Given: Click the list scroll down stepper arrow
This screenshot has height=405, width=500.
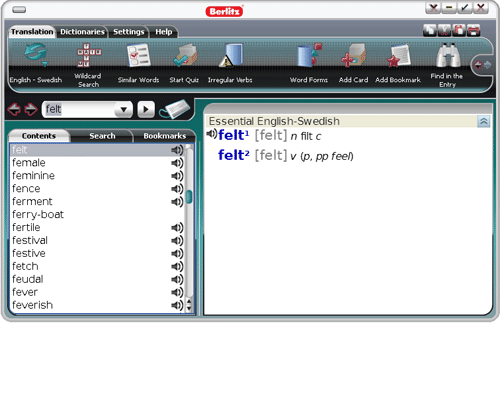Looking at the screenshot, I should coord(189,308).
